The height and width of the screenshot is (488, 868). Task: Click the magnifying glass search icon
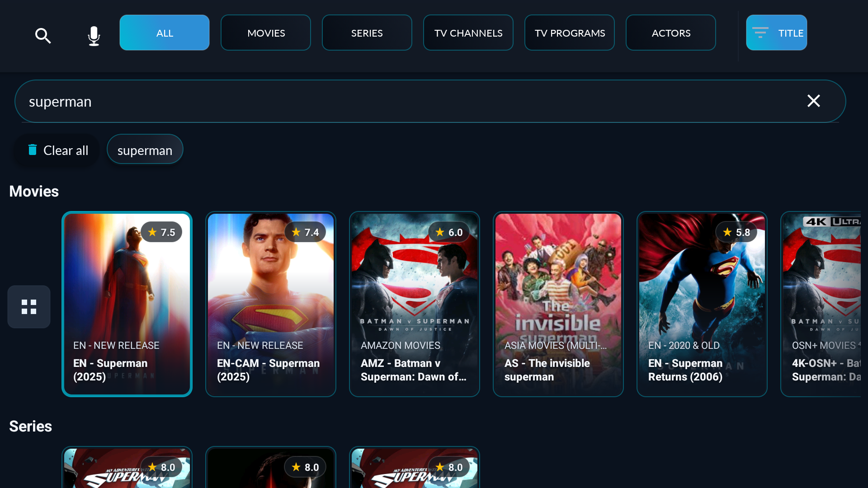pos(43,36)
